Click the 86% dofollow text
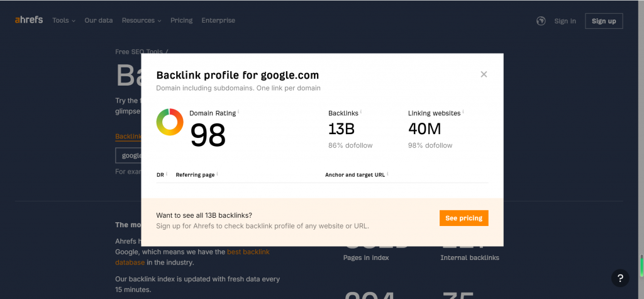Screen dimensions: 644x299 point(350,145)
